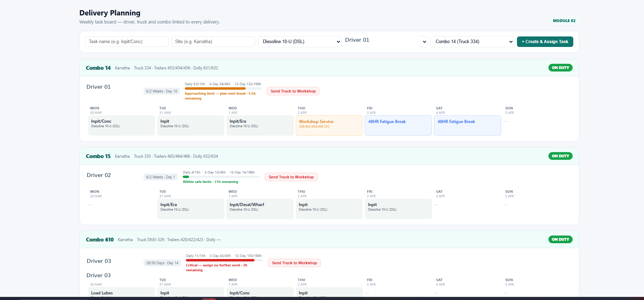
Task: Click the MODULE 02 label
Action: (x=564, y=21)
